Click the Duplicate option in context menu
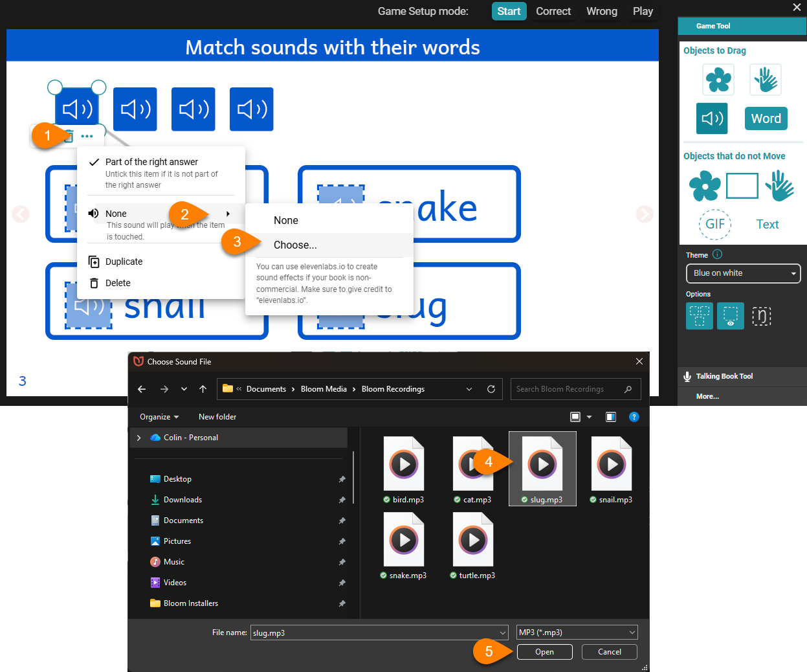The image size is (807, 672). point(124,262)
